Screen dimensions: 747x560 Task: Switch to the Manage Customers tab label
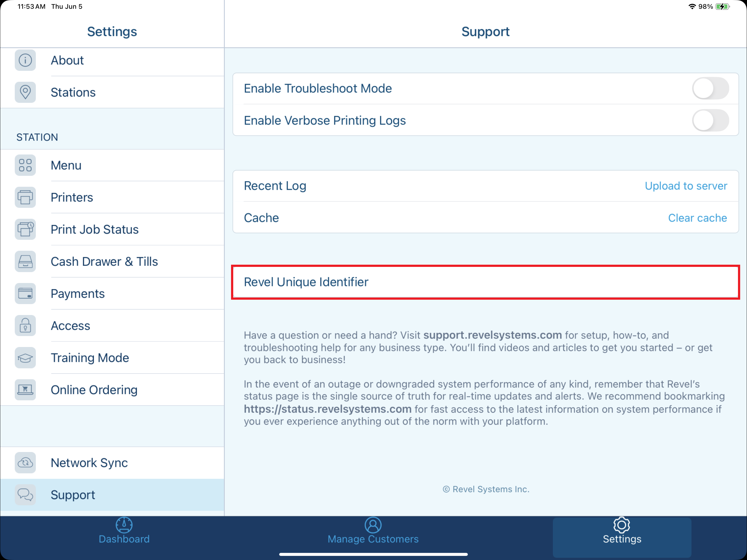(x=373, y=539)
